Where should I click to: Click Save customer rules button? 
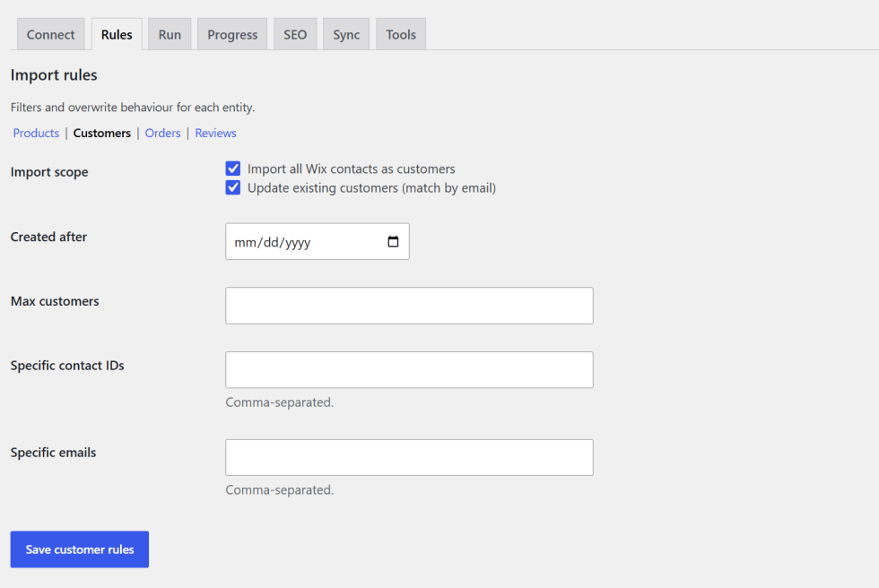[x=80, y=549]
